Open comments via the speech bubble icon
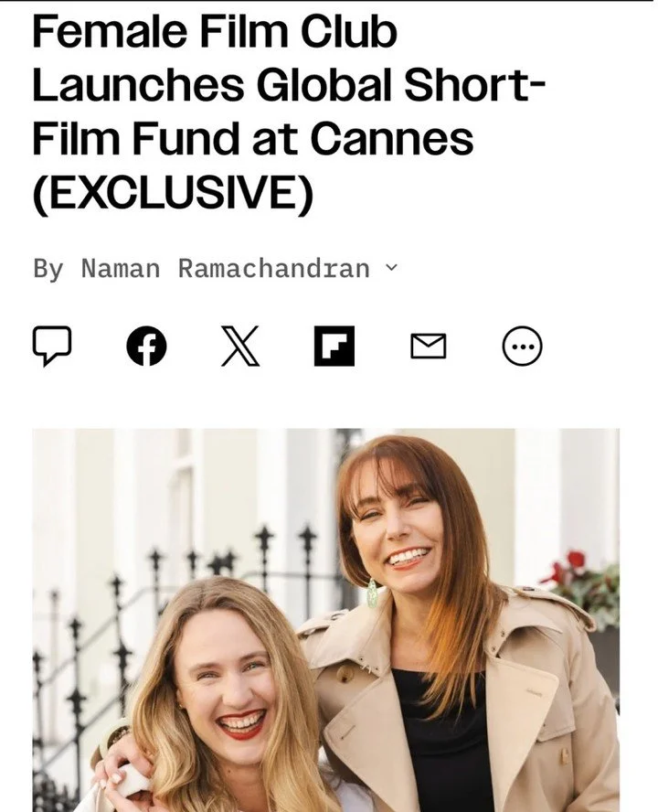The image size is (658, 812). (51, 346)
